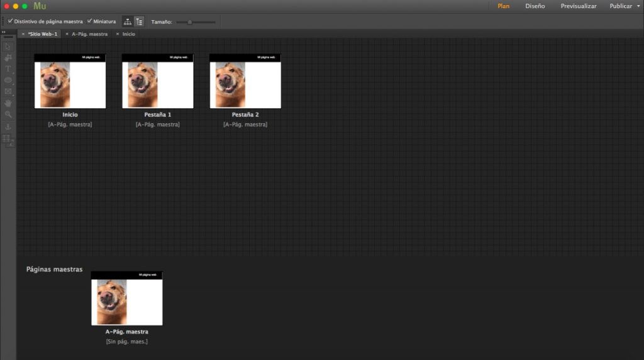
Task: Open the Publicar dropdown arrow
Action: [638, 6]
